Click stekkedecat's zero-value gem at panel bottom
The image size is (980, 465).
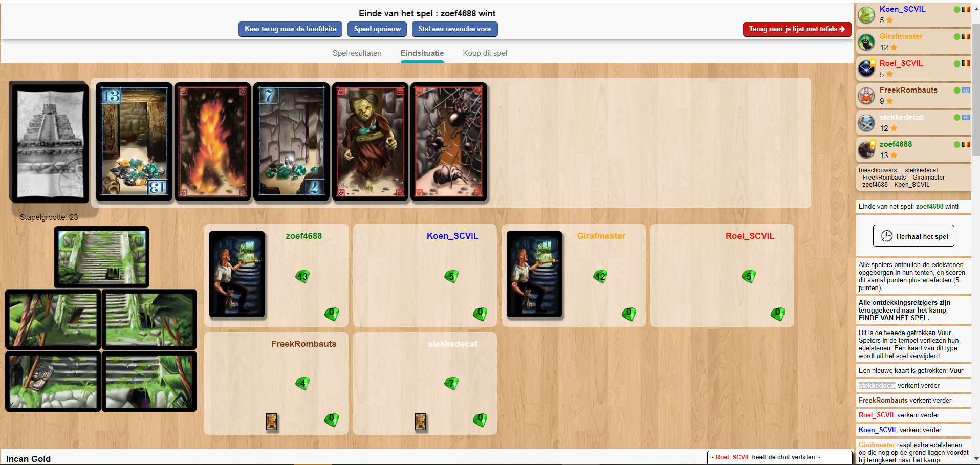click(480, 420)
